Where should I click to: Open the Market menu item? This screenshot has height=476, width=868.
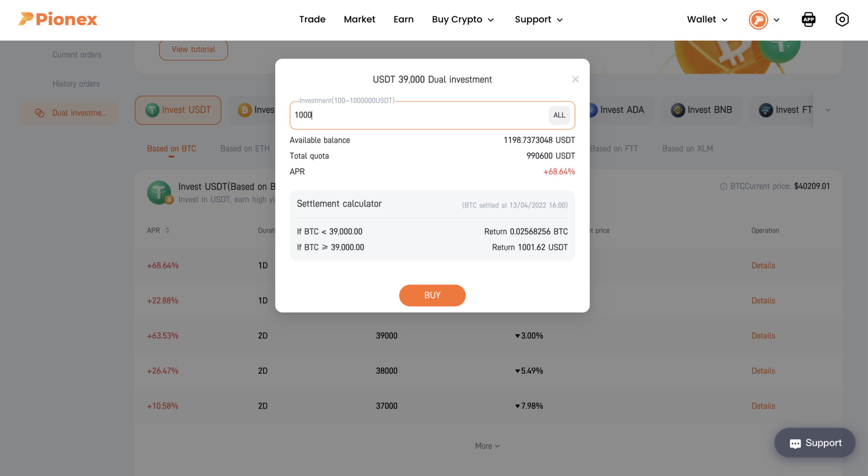pyautogui.click(x=359, y=20)
